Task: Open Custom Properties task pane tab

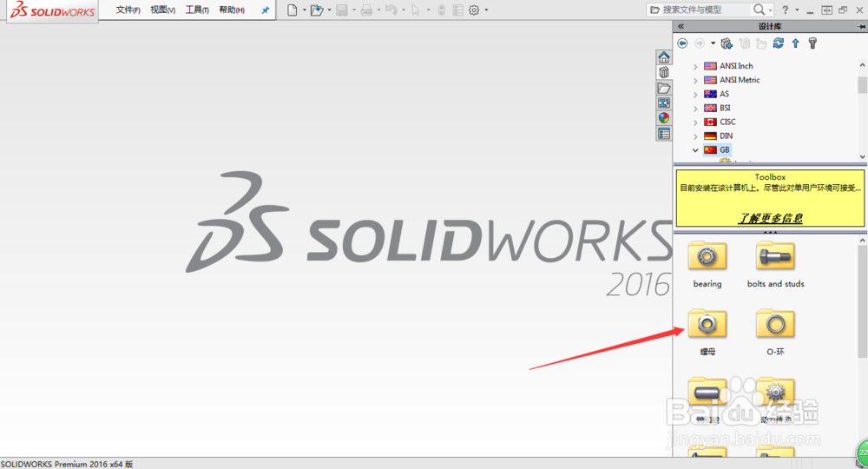Action: (x=664, y=134)
